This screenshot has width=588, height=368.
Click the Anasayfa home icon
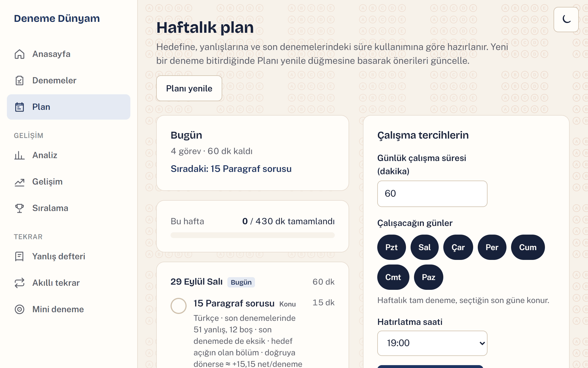pyautogui.click(x=20, y=54)
